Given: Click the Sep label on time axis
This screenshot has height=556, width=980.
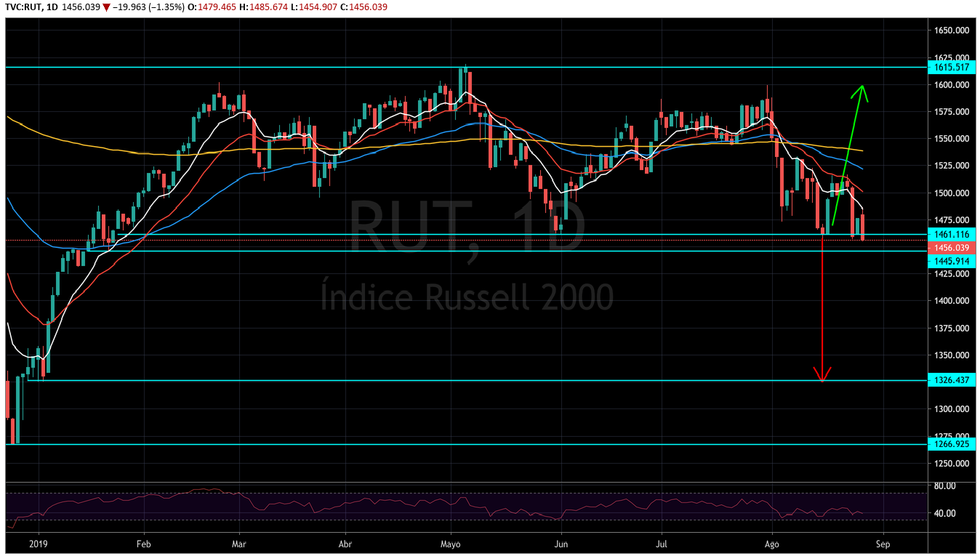Looking at the screenshot, I should pos(883,544).
